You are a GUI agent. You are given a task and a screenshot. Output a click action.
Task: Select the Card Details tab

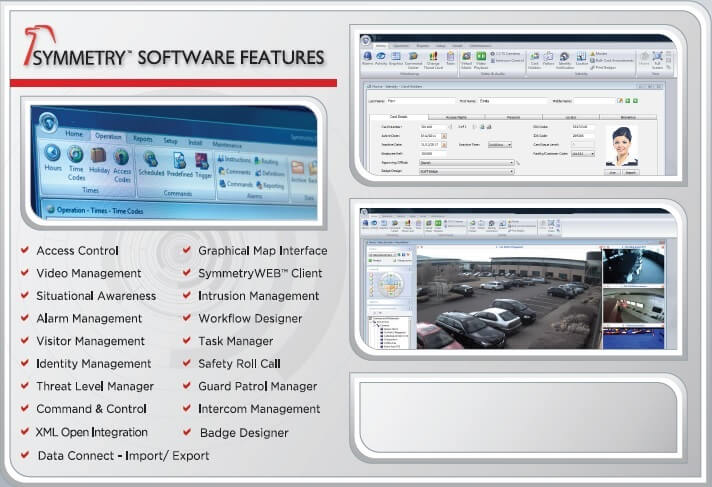point(399,117)
